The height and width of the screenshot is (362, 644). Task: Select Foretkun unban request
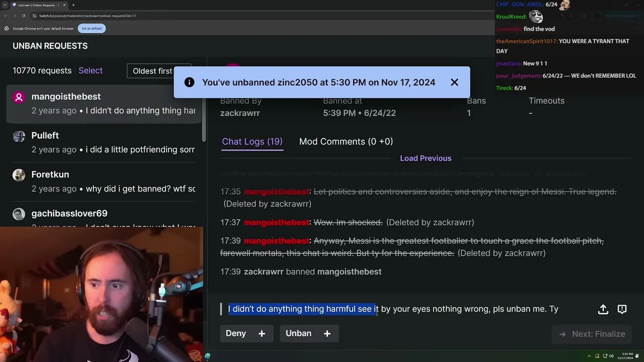point(104,182)
